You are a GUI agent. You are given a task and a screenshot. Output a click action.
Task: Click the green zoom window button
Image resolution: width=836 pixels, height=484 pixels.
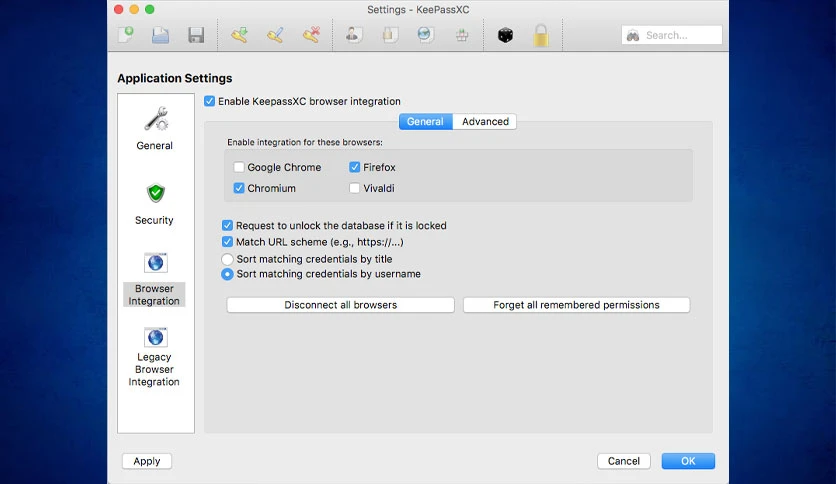(x=150, y=9)
